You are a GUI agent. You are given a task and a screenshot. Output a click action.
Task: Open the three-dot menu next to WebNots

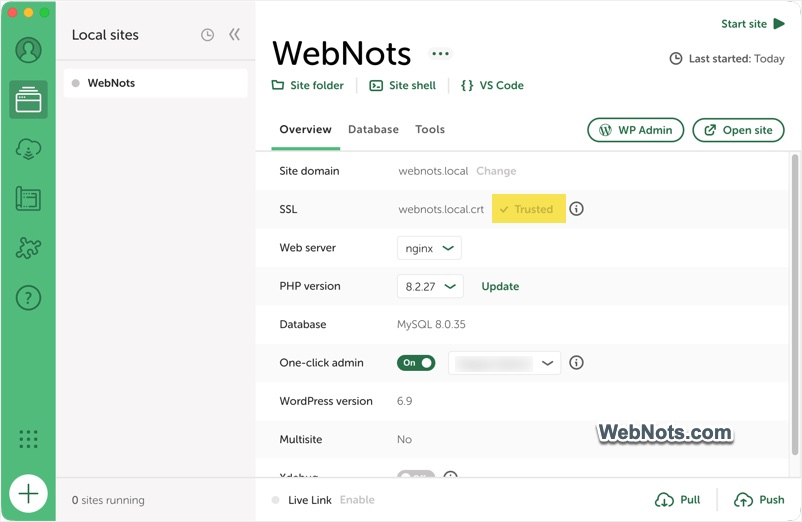pos(440,53)
